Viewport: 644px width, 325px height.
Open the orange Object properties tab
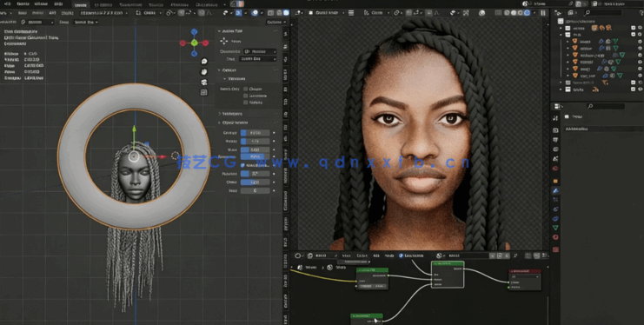tap(555, 181)
